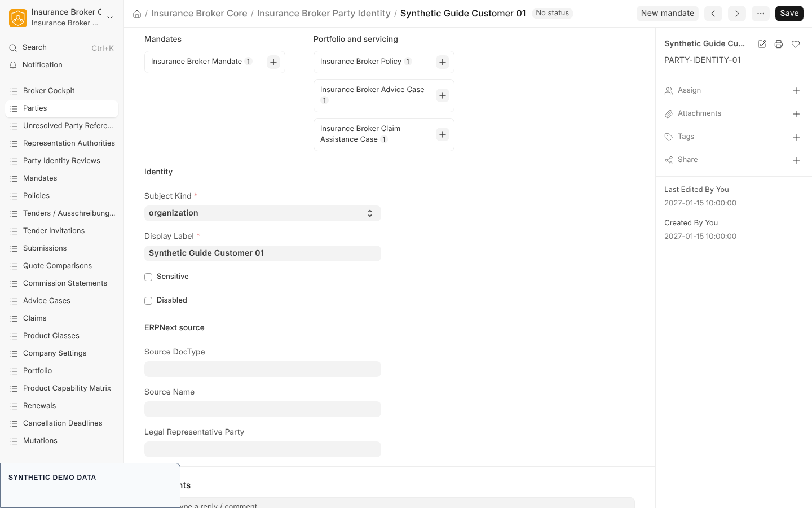
Task: Open the Subject Kind dropdown
Action: tap(263, 213)
